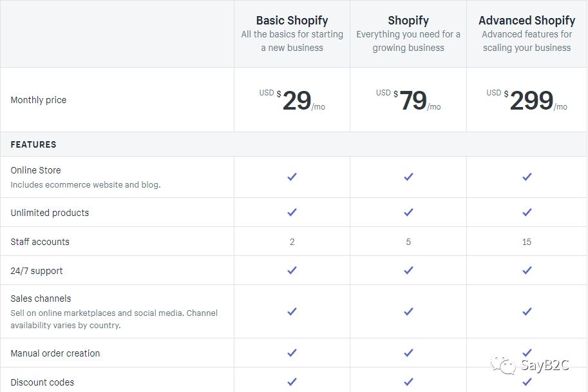Select the middle Shopify plan heading
Screen dimensions: 588x392
pos(408,20)
